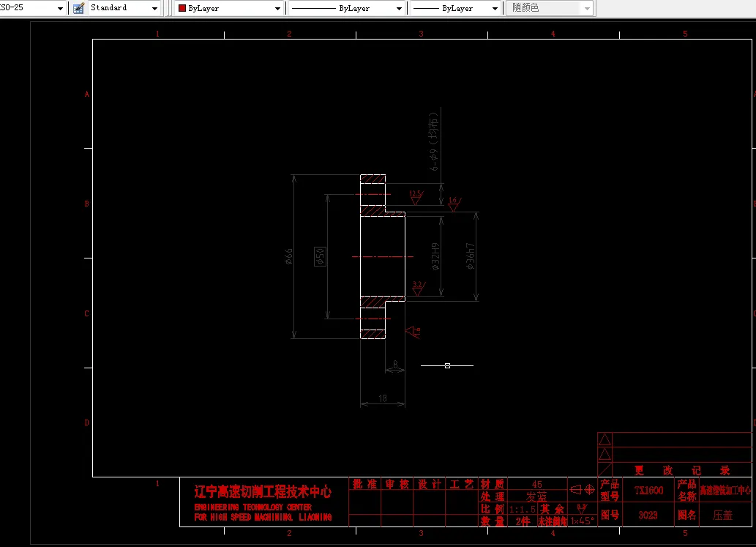
Task: Click the material value 45 cell
Action: [536, 484]
